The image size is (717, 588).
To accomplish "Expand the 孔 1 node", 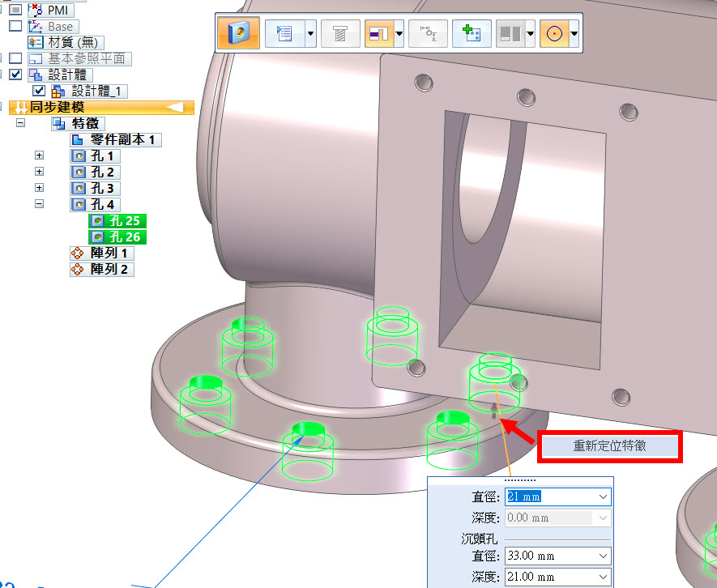I will click(40, 156).
